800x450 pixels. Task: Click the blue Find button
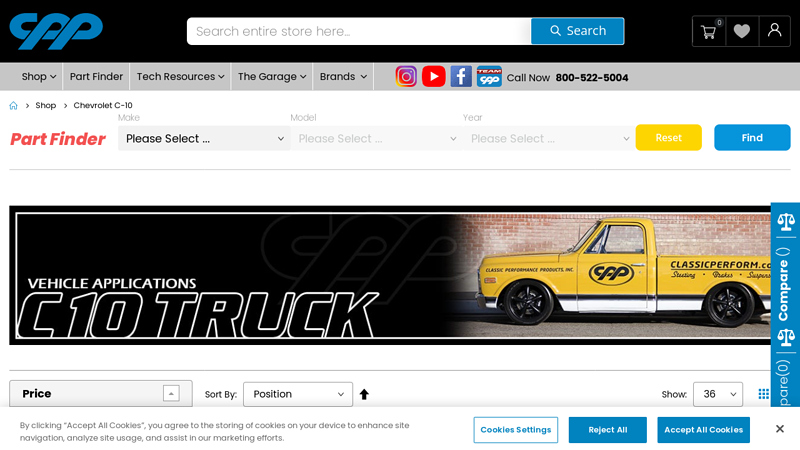pos(752,138)
